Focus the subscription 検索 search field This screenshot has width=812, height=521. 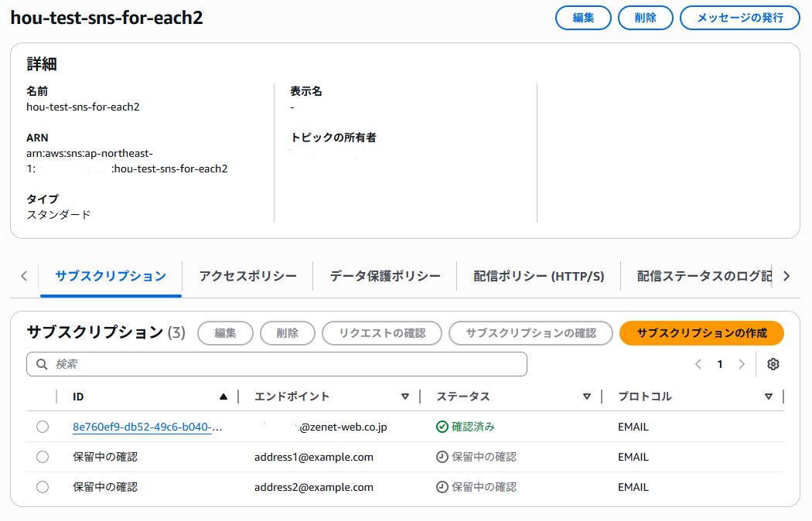[277, 364]
